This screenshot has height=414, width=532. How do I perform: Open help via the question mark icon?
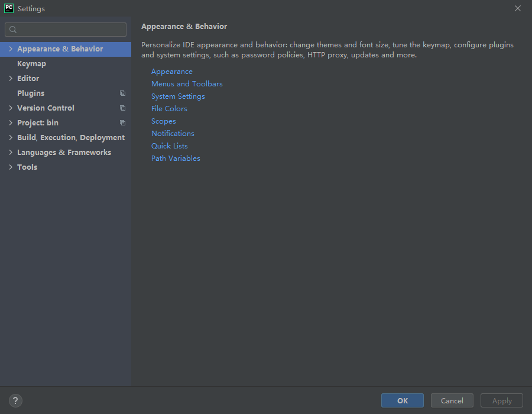[x=15, y=400]
